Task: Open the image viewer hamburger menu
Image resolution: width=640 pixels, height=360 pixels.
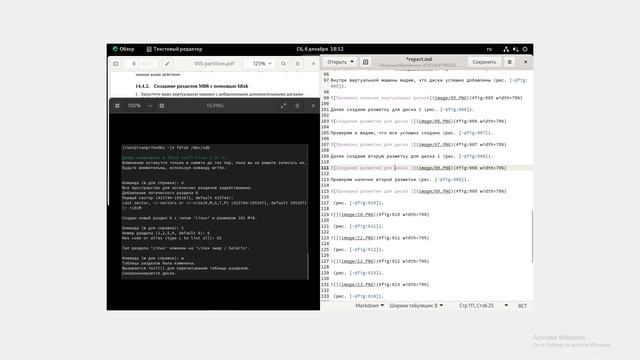Action: (298, 106)
